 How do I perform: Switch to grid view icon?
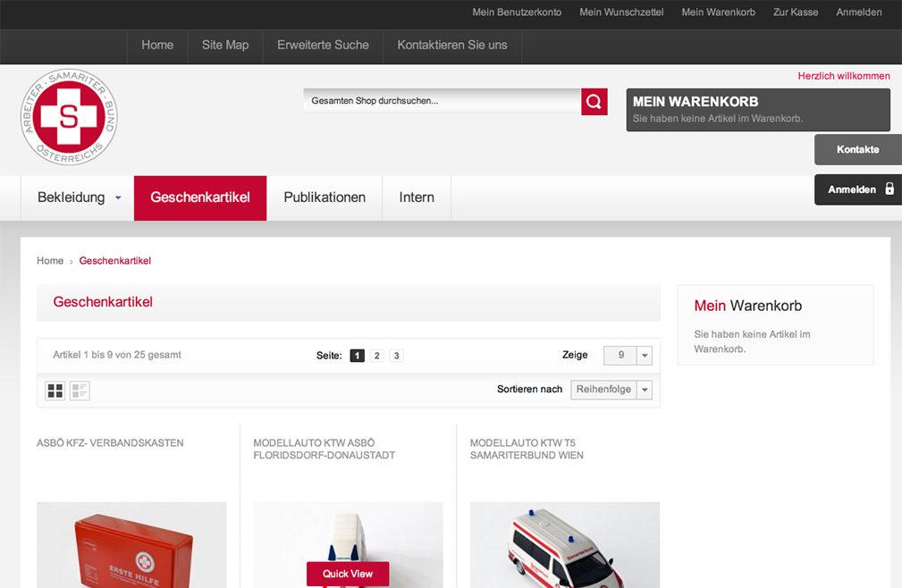55,391
